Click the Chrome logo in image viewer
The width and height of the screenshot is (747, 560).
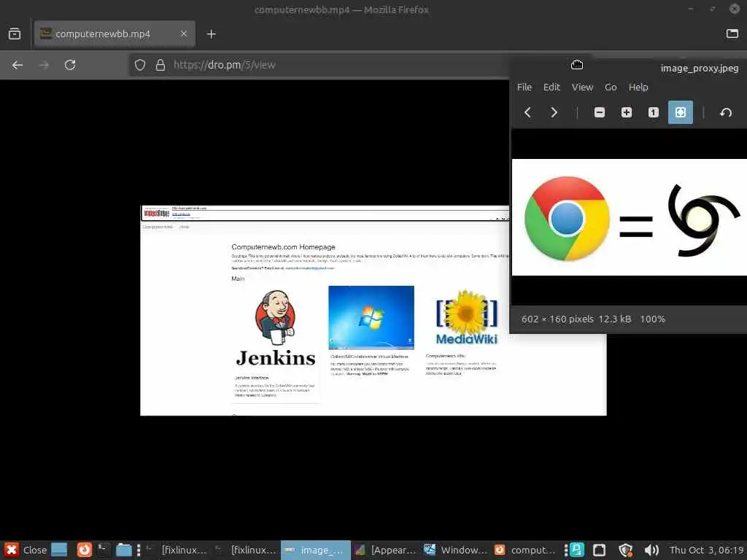pos(567,219)
